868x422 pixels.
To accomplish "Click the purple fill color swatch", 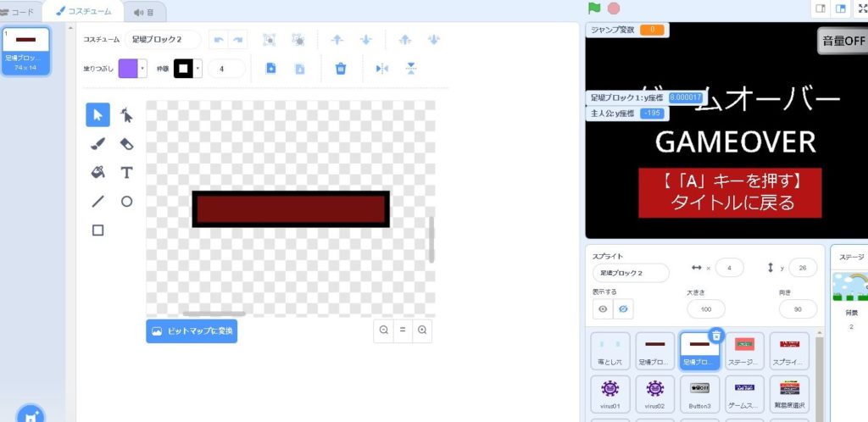I will point(128,69).
